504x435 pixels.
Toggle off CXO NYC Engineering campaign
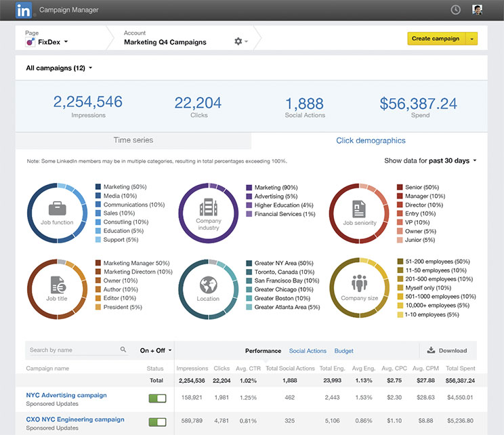tap(157, 422)
